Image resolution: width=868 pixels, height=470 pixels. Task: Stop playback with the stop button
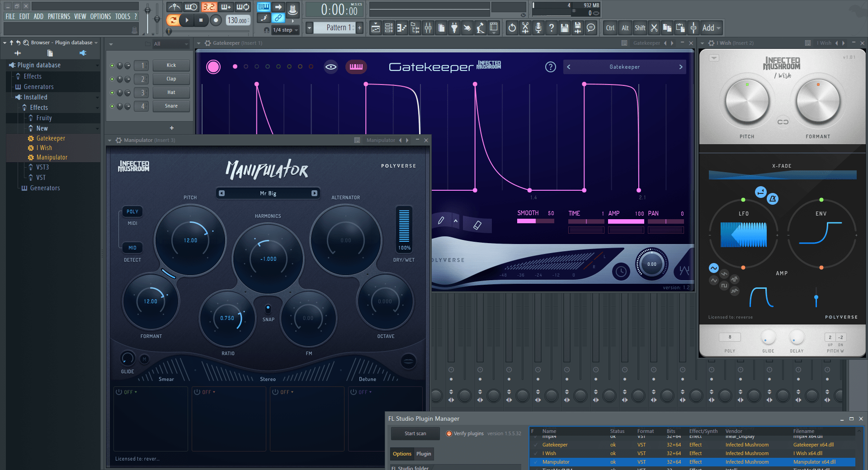coord(201,20)
